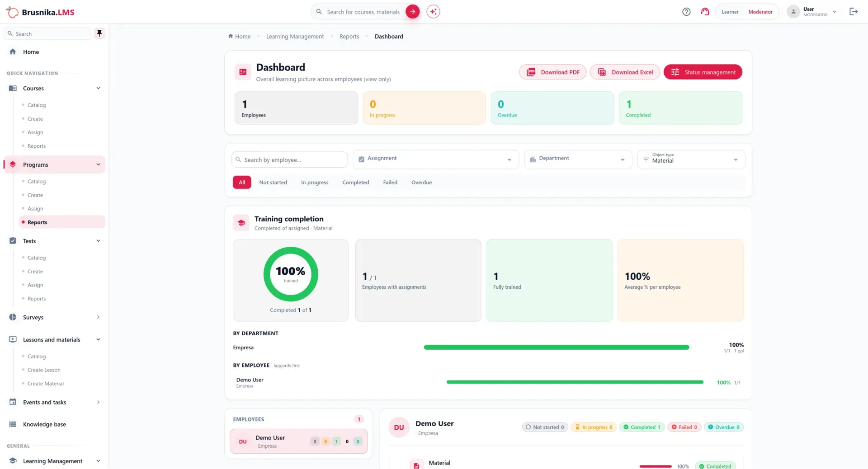
Task: Toggle the Failed 0 status chip
Action: (x=684, y=427)
